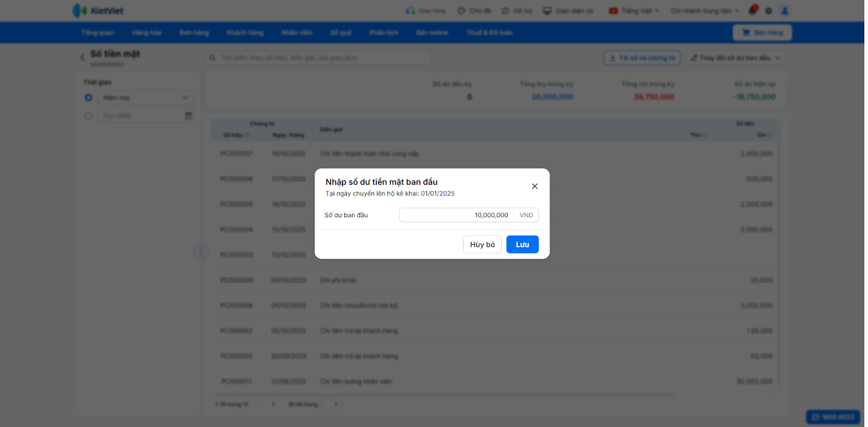Screen dimensions: 868x427
Task: Open voucher PC000007 row
Action: tap(494, 154)
